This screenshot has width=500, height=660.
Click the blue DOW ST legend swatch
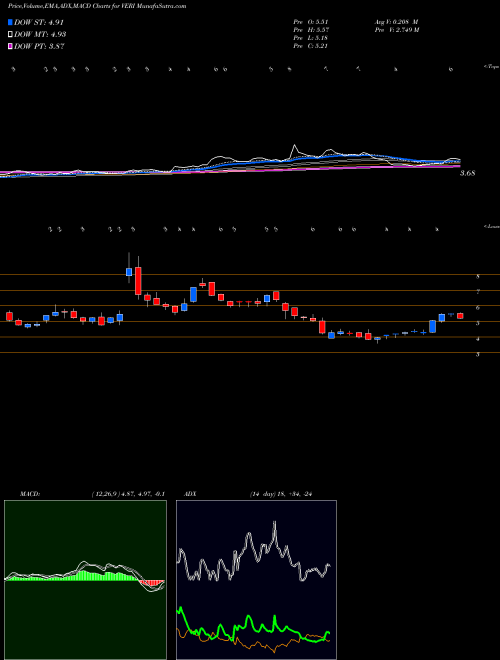(x=10, y=22)
